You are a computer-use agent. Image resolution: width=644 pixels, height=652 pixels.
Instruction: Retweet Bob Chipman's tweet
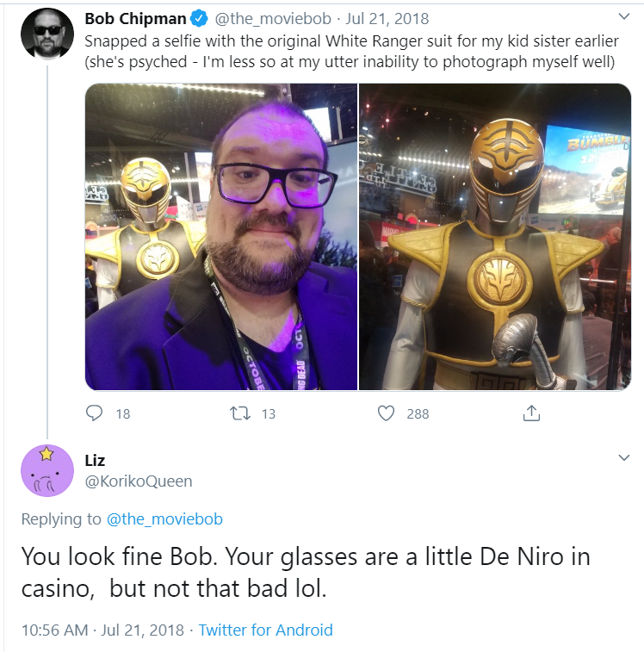click(x=240, y=413)
